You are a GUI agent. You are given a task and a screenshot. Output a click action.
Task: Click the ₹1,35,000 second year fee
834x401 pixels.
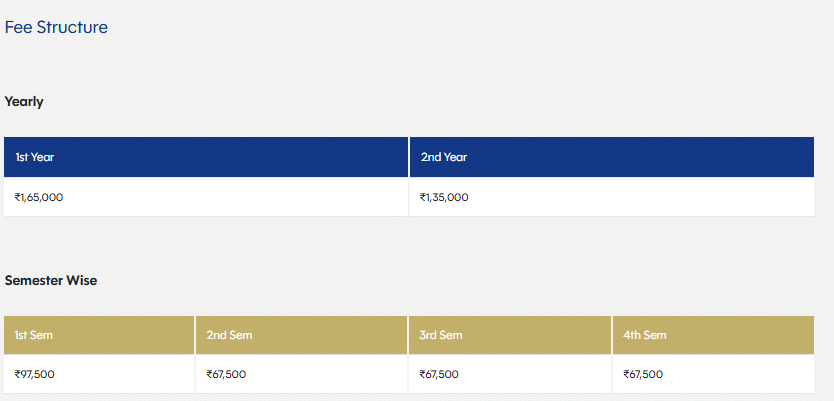[x=445, y=197]
